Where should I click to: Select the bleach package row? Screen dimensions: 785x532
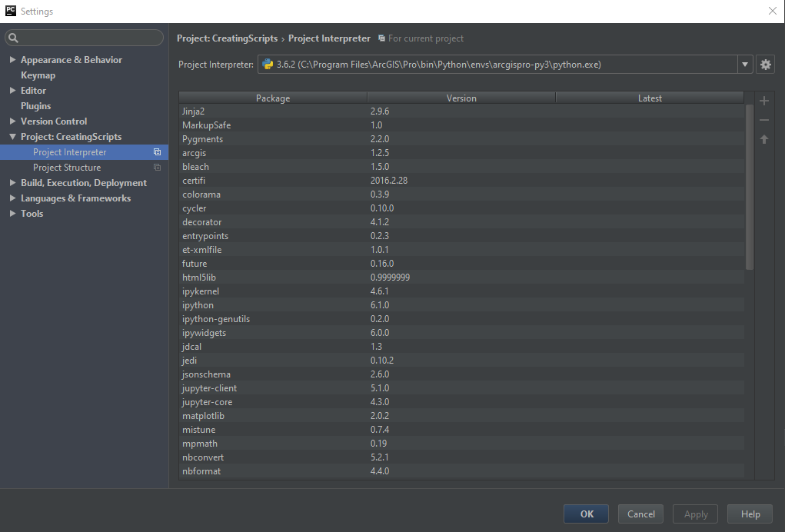[461, 167]
